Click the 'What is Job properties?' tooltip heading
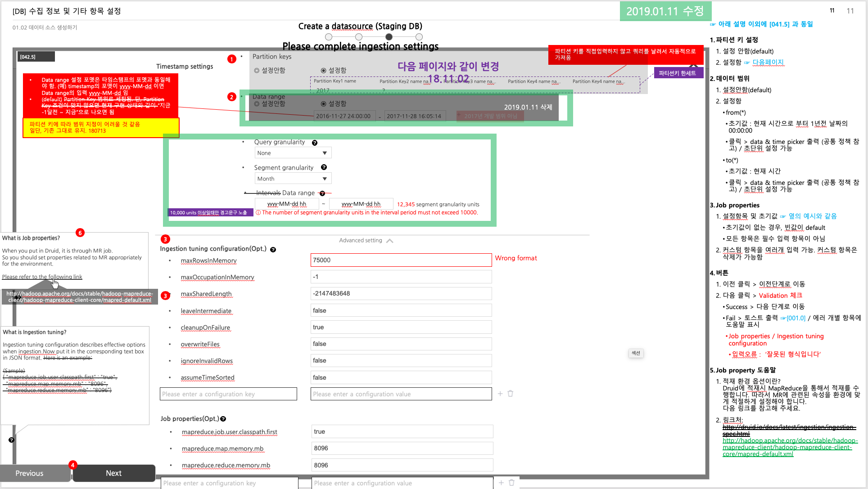This screenshot has height=489, width=868. click(31, 238)
